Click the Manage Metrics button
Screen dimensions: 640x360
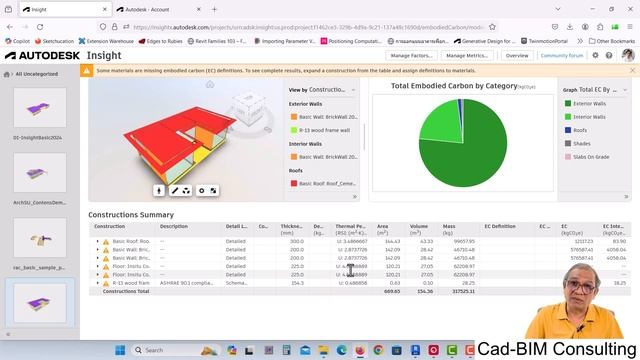467,56
